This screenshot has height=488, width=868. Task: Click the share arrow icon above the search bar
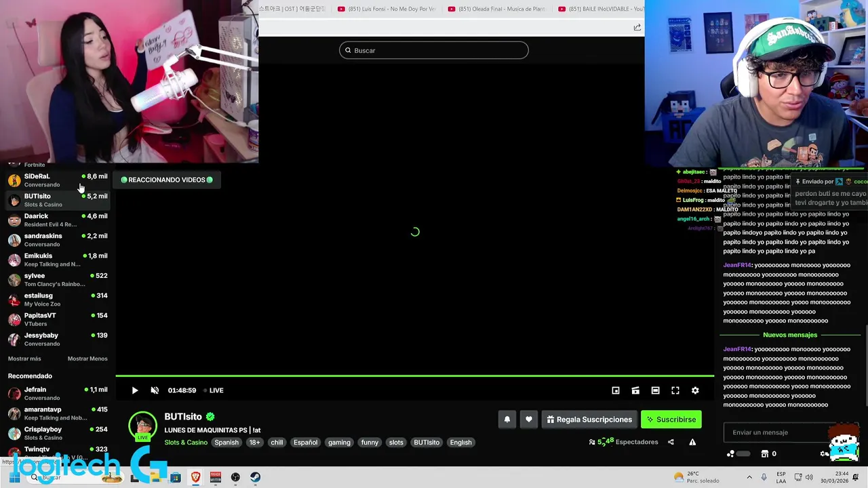pyautogui.click(x=637, y=27)
